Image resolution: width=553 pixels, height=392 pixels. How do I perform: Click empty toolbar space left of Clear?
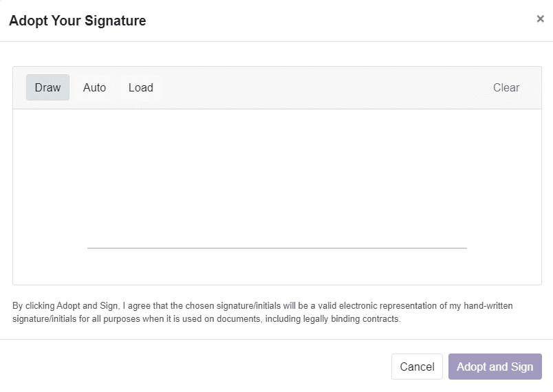(x=323, y=87)
